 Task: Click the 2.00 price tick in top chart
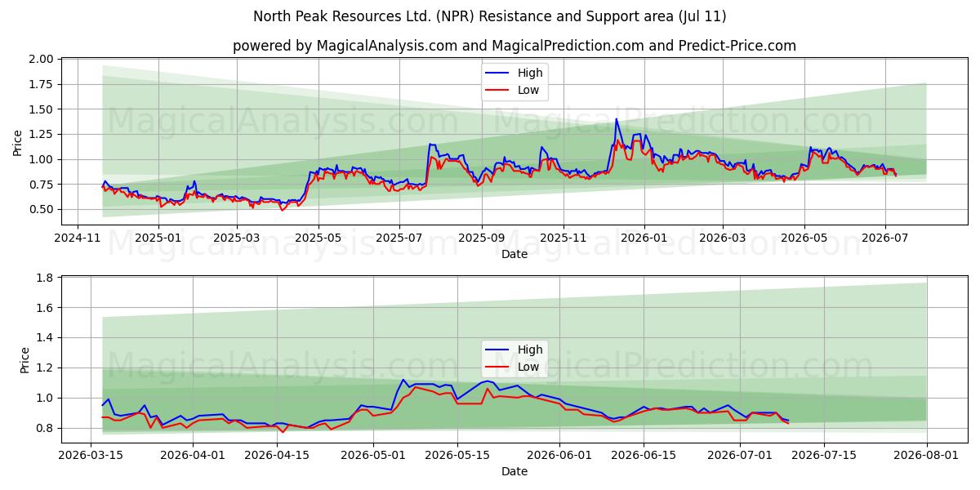(x=41, y=60)
